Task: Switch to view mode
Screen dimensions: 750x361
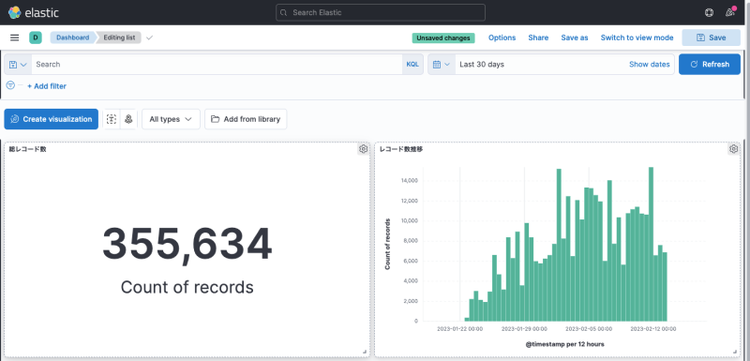Action: [637, 38]
